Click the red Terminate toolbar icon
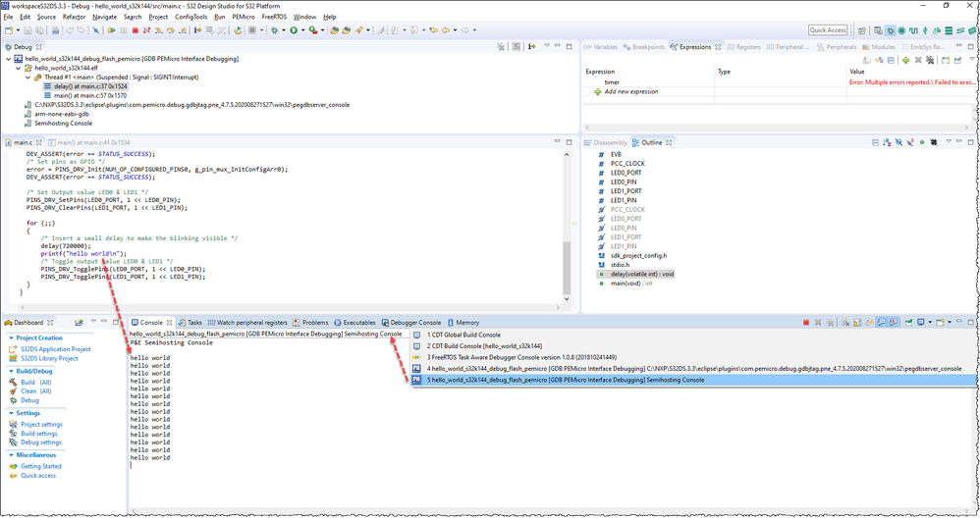This screenshot has width=980, height=518. pyautogui.click(x=135, y=30)
